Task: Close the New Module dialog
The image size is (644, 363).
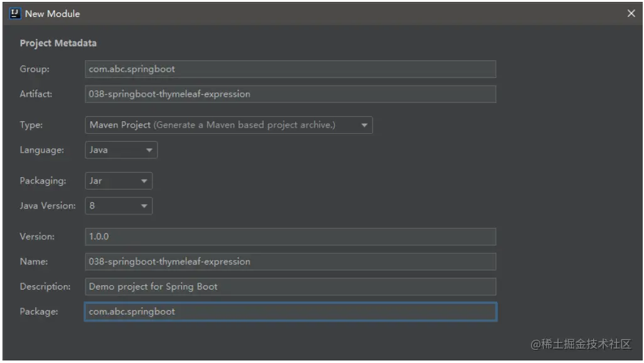Action: tap(631, 14)
